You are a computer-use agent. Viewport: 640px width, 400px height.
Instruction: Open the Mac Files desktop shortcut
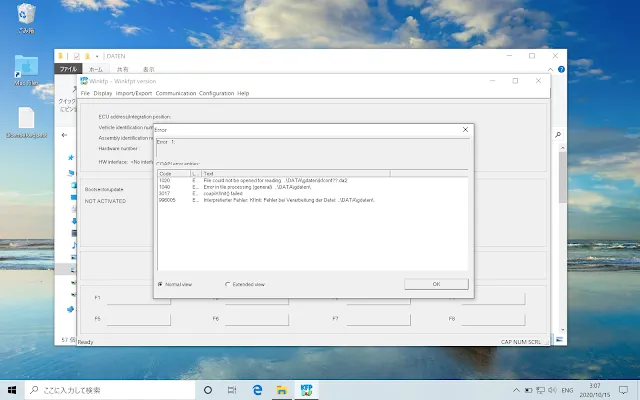[x=26, y=70]
